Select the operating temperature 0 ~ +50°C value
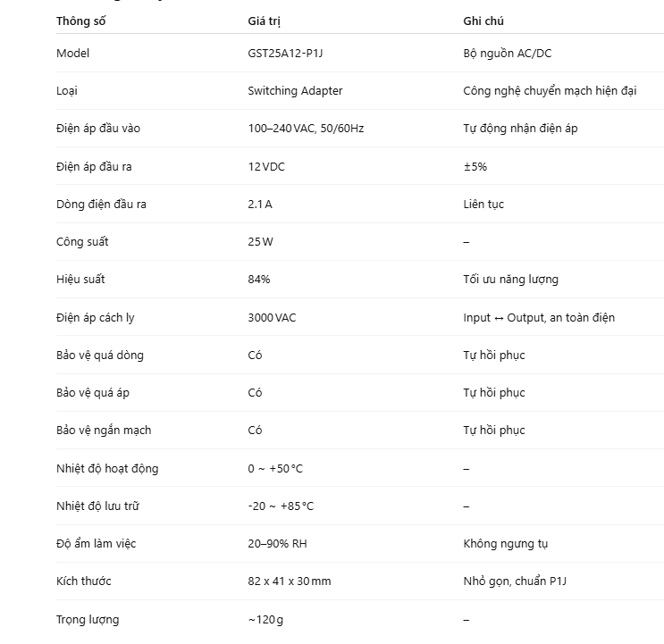The width and height of the screenshot is (664, 644). pyautogui.click(x=275, y=469)
